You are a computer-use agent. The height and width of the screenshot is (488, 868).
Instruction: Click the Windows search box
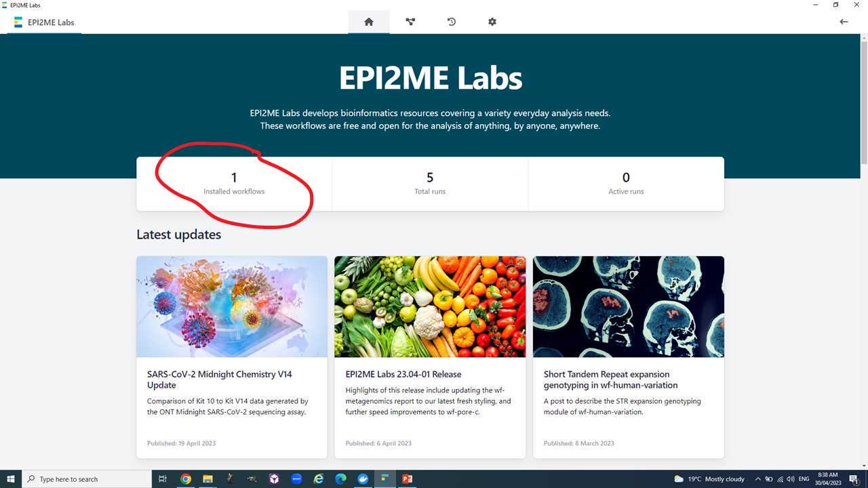click(87, 479)
